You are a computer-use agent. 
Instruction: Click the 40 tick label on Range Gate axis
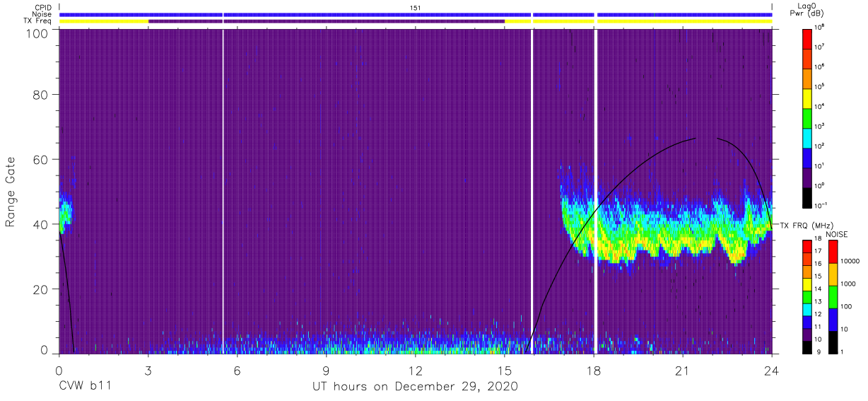tap(40, 224)
